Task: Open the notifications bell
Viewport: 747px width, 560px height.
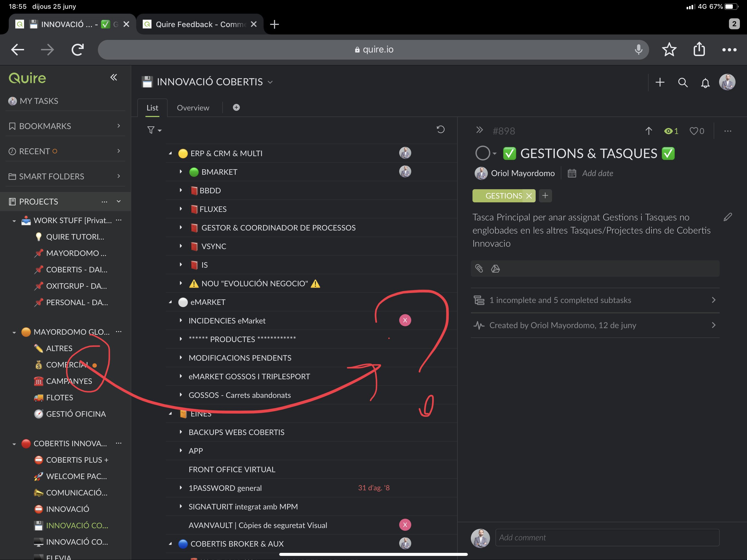Action: coord(705,83)
